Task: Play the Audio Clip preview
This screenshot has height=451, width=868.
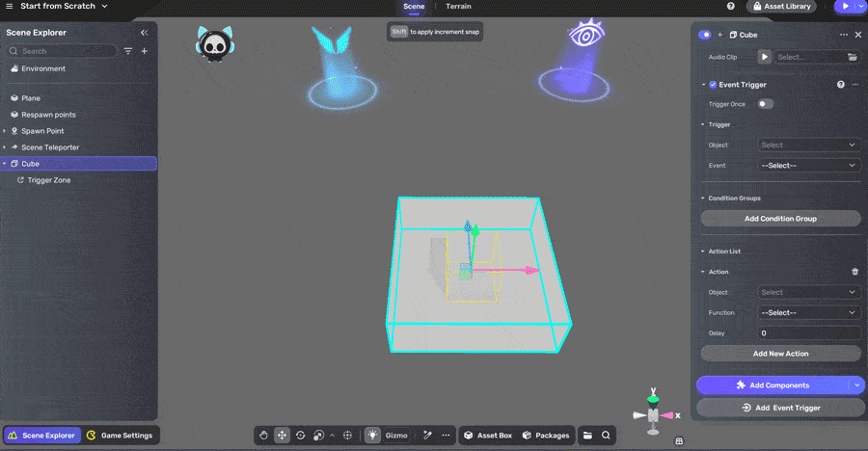Action: click(x=765, y=57)
